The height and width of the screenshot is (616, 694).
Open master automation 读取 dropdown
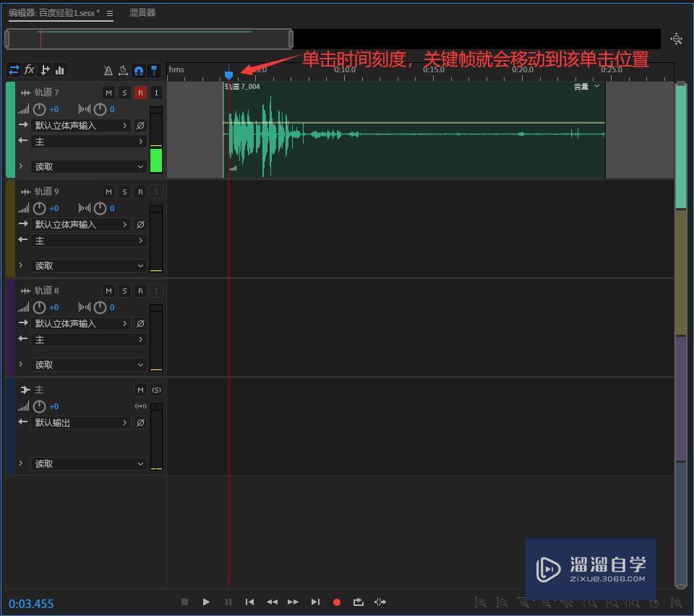click(x=88, y=464)
